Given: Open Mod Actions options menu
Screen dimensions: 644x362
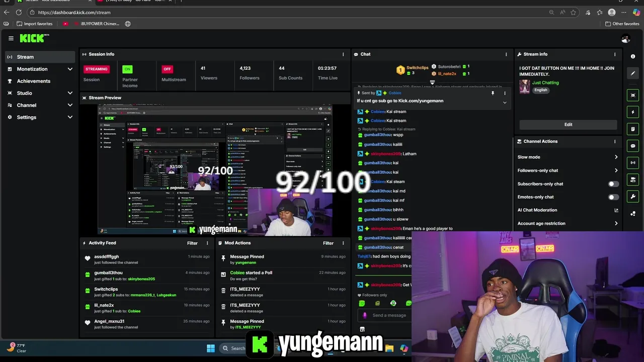Looking at the screenshot, I should 343,243.
